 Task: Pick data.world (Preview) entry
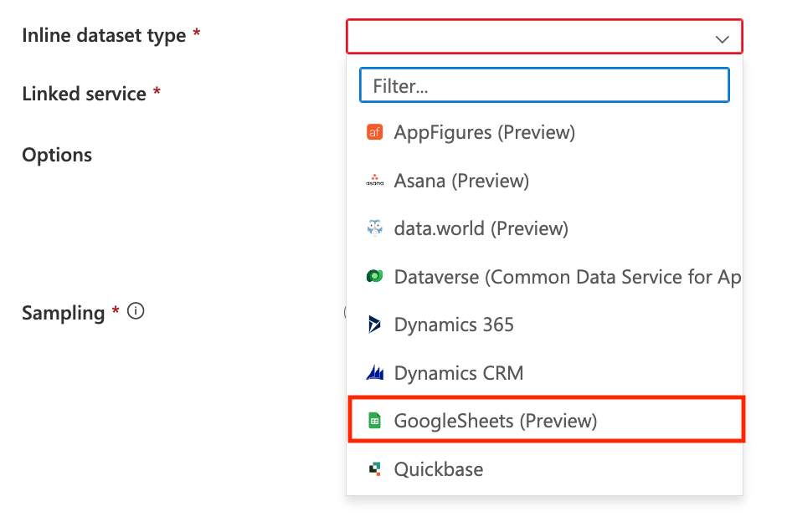tap(544, 228)
